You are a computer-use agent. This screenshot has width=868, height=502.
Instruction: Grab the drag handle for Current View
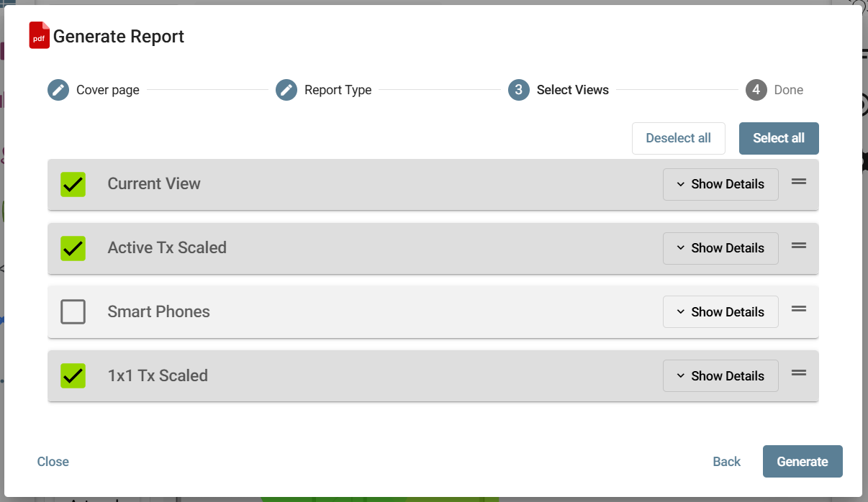[799, 182]
